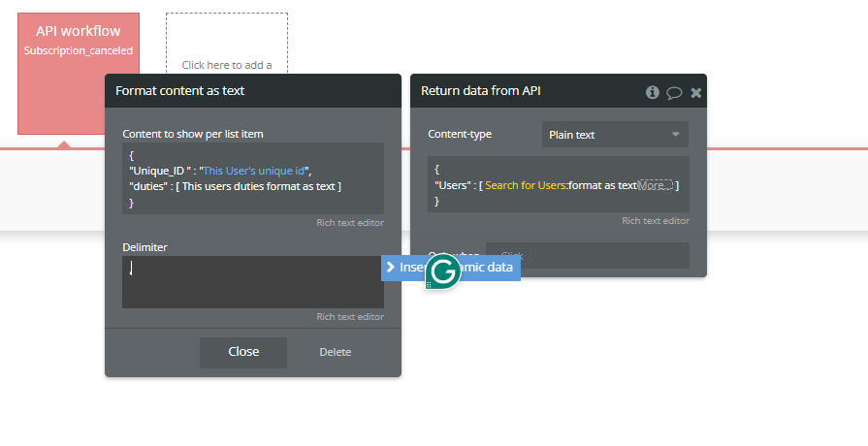This screenshot has width=868, height=446.
Task: Open Rich text editor link under Content field
Action: 349,223
